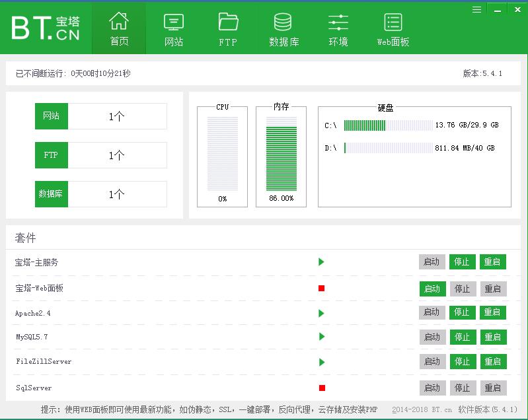Open the 2014-2018 BT.cn footer link

(x=422, y=409)
